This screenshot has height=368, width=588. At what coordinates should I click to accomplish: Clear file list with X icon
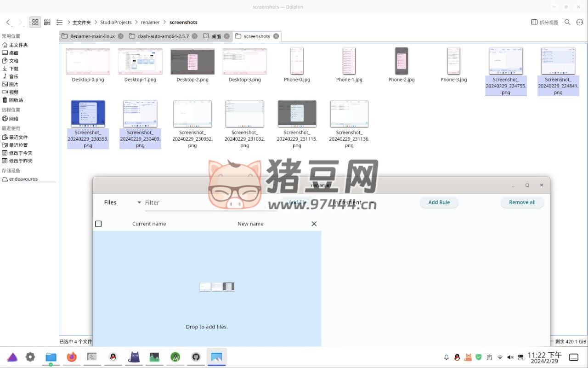(x=314, y=224)
